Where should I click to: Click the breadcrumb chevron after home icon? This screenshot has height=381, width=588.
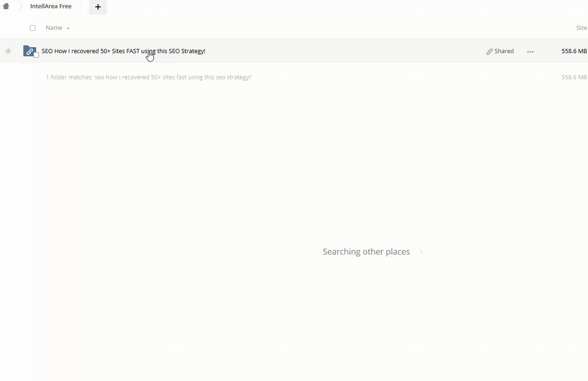(x=20, y=6)
